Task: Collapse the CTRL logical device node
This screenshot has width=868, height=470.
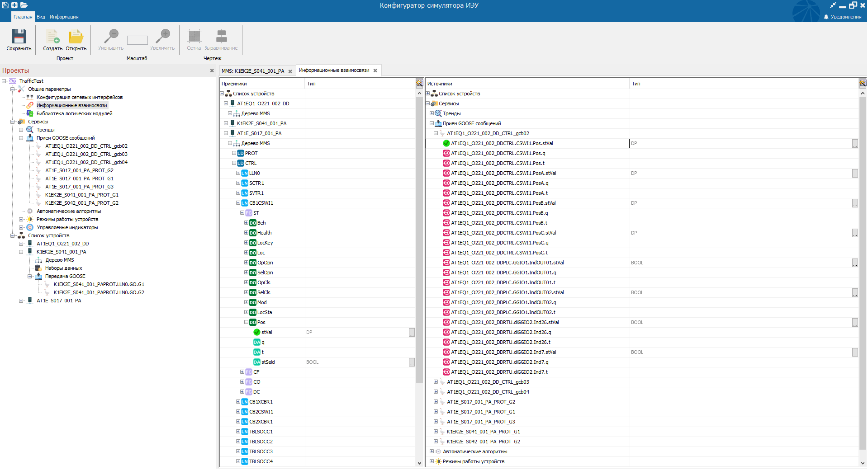Action: click(234, 163)
